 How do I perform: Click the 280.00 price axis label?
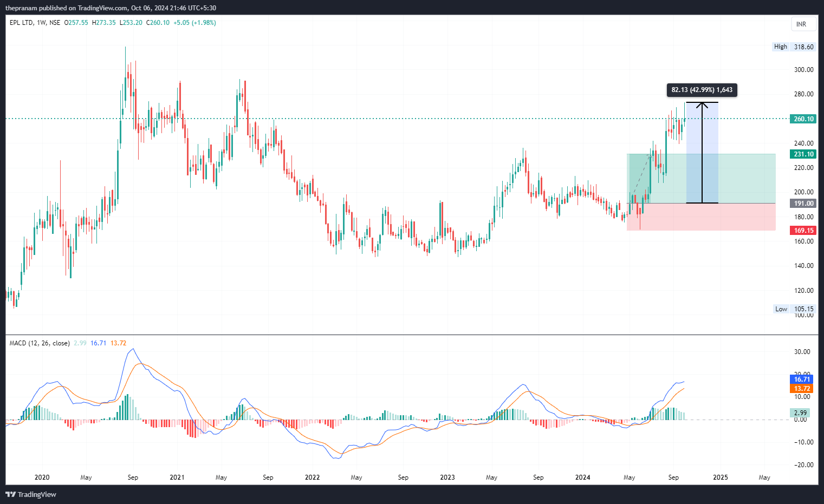pos(804,94)
